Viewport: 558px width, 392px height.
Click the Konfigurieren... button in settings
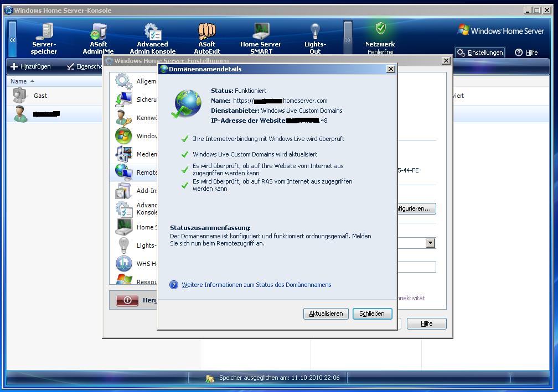click(417, 208)
